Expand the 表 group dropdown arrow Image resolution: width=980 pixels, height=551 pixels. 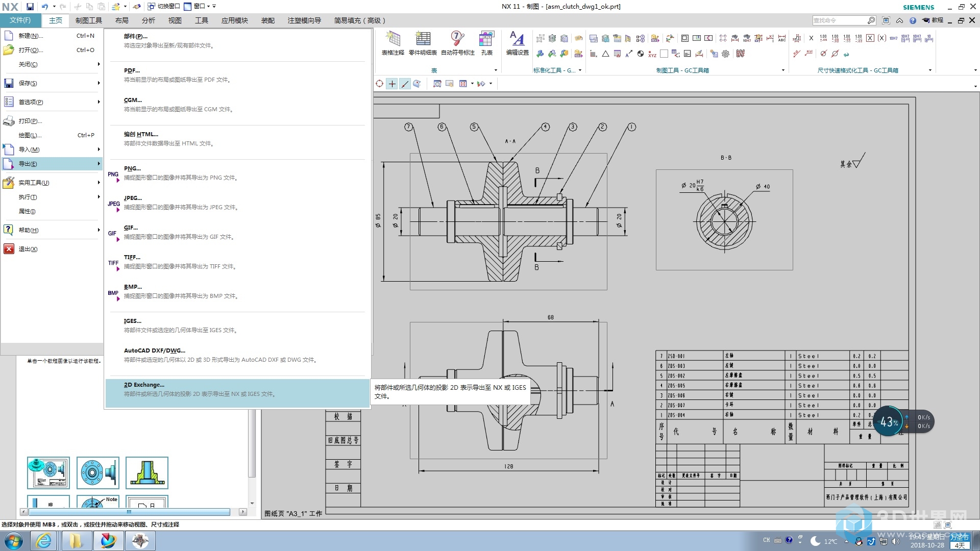tap(496, 70)
